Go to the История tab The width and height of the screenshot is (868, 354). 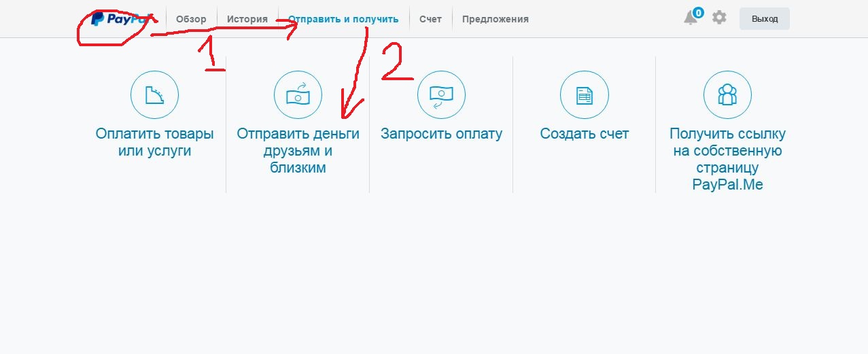[x=247, y=19]
